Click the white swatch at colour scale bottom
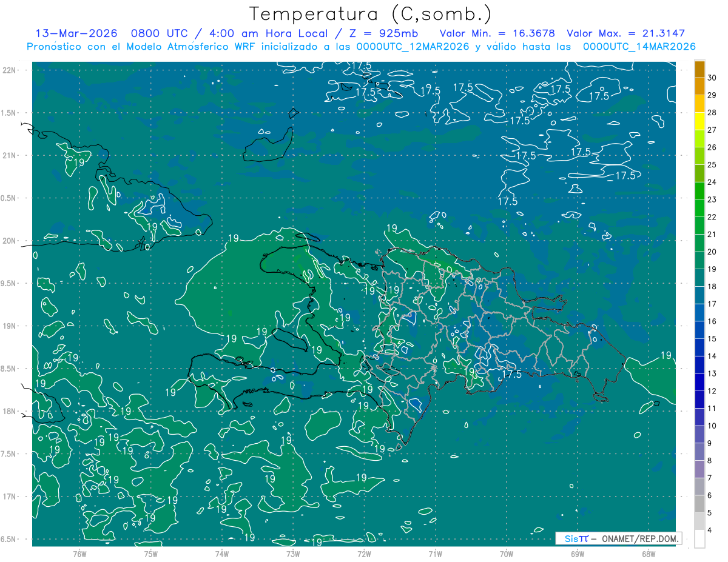Image resolution: width=728 pixels, height=562 pixels. click(699, 538)
